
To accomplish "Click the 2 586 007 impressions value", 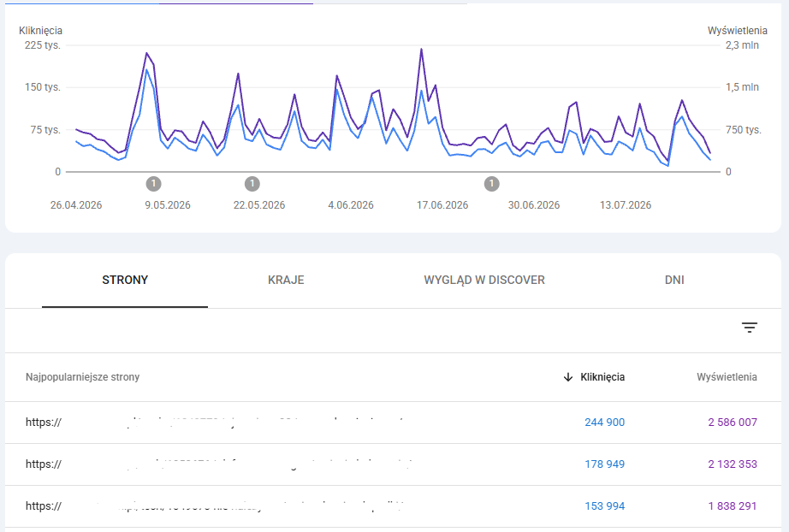I will pyautogui.click(x=733, y=423).
